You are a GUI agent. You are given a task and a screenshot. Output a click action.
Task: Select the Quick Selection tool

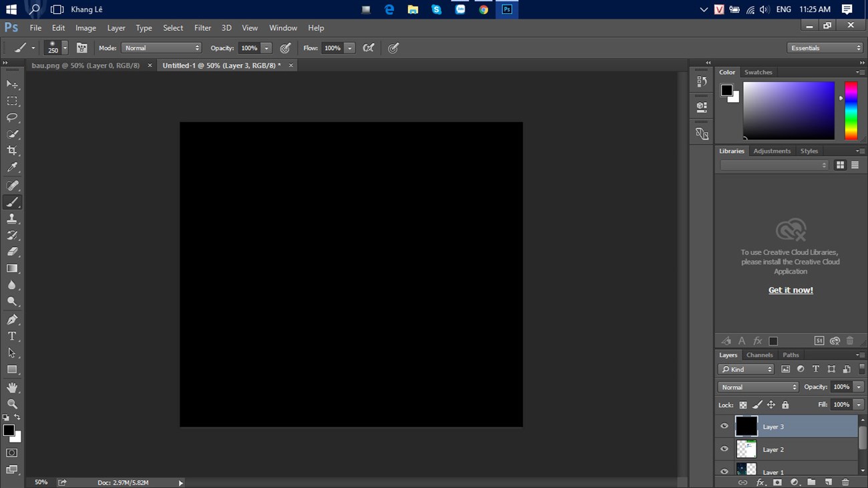point(12,134)
